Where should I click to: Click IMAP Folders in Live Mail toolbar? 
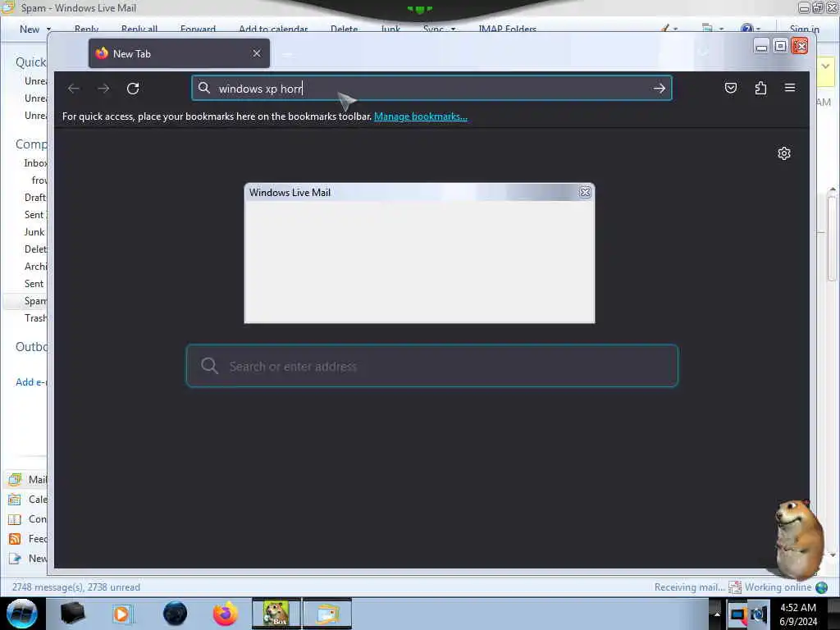click(x=507, y=29)
